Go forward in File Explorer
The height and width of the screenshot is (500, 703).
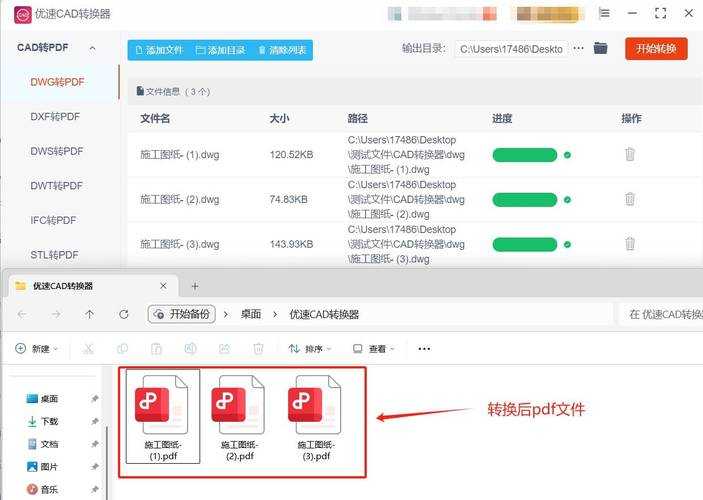tap(56, 314)
